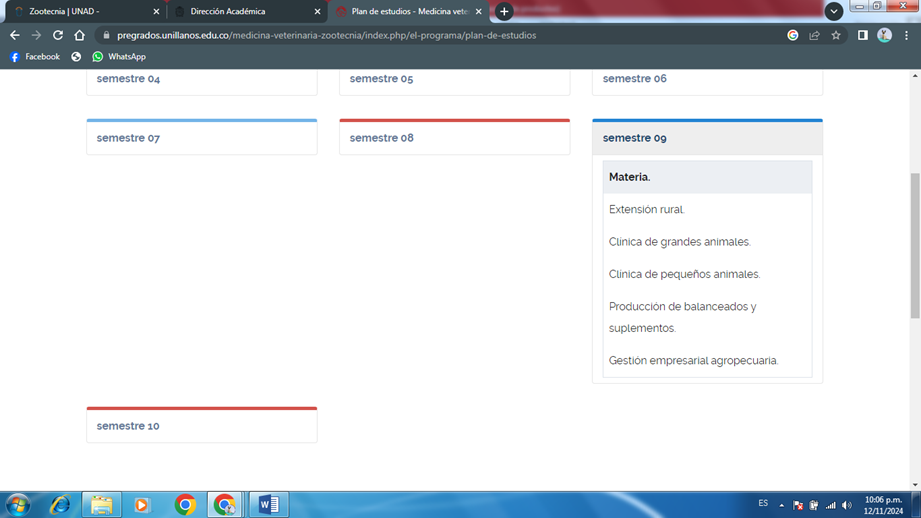Open the Chrome profile avatar

pos(884,35)
